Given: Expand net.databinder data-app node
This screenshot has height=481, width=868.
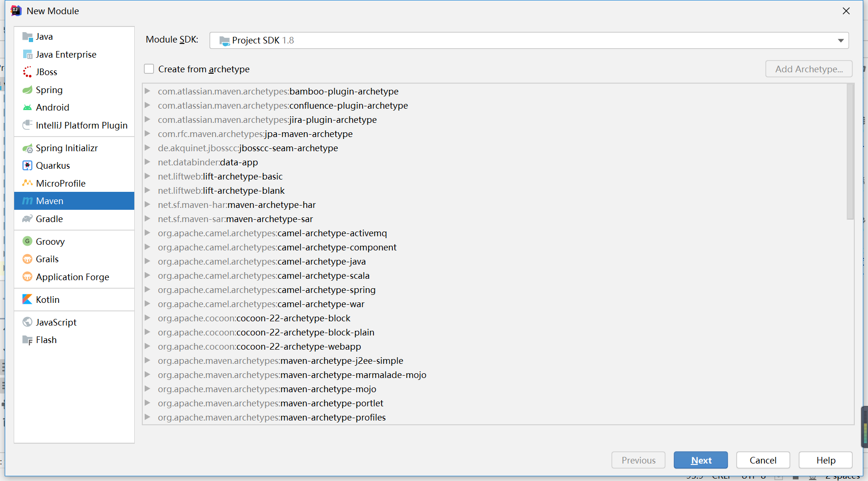Looking at the screenshot, I should (x=148, y=162).
